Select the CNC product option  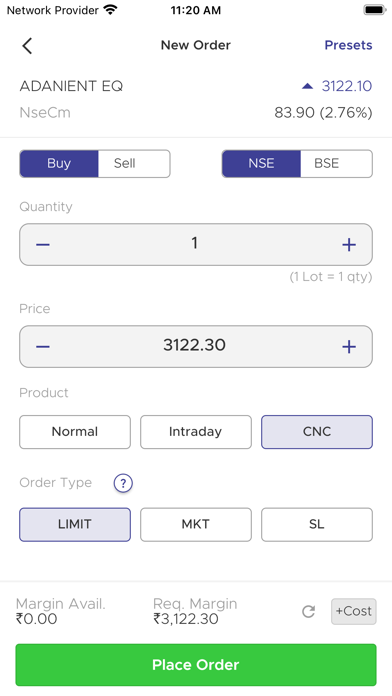click(317, 432)
